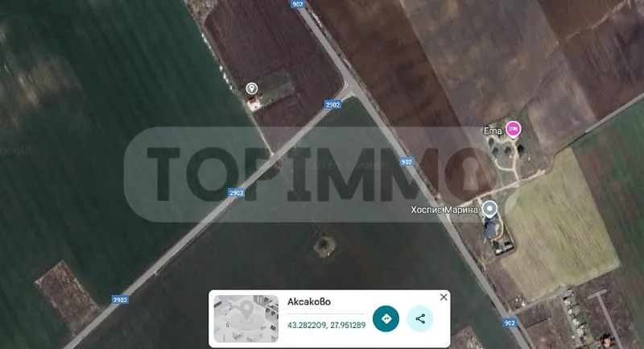Select the grey pin above the red-roofed house

[251, 88]
